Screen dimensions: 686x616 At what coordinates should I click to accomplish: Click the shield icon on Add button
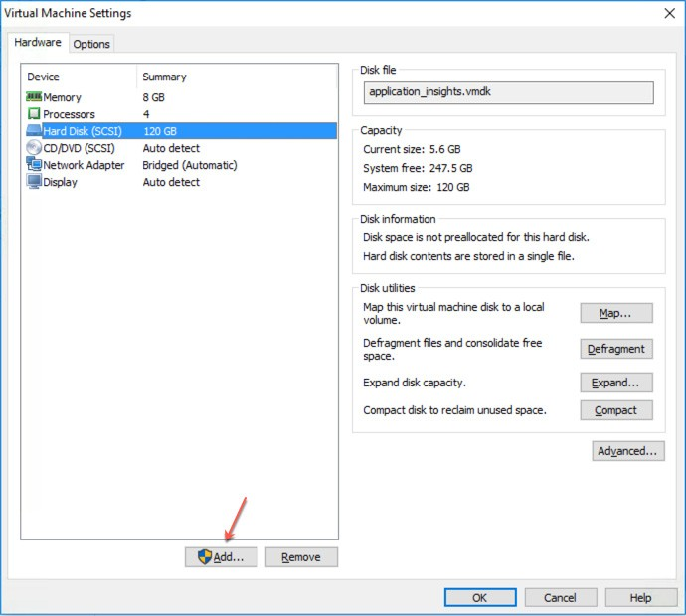tap(205, 557)
